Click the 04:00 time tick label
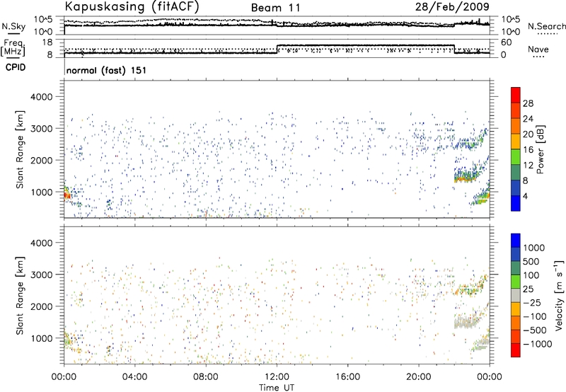566x392 pixels. coord(134,377)
